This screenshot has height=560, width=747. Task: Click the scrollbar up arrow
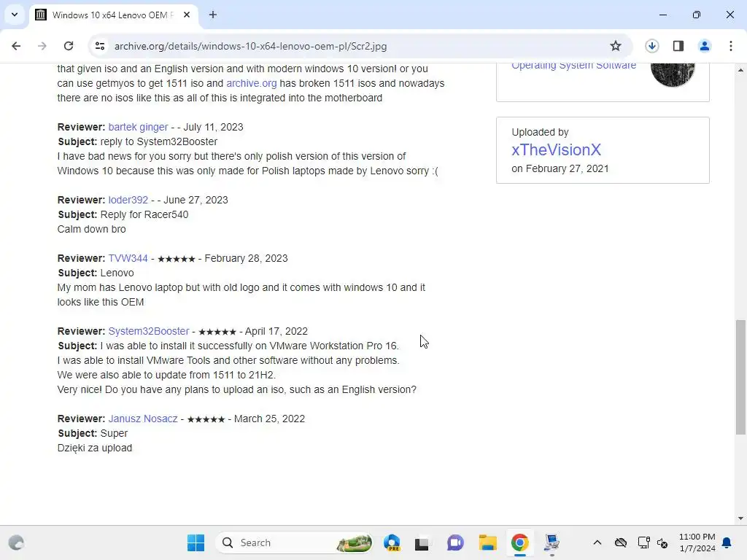(x=740, y=70)
